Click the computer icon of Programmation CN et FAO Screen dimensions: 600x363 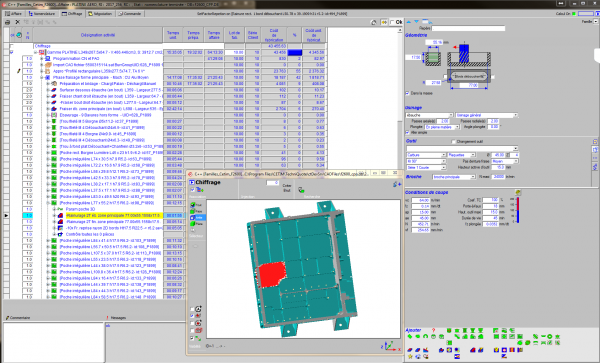[47, 59]
